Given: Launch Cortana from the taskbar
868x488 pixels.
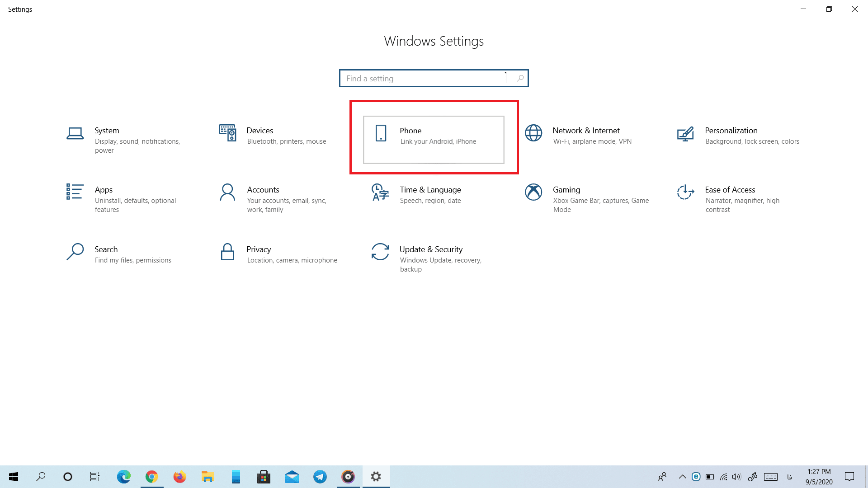Looking at the screenshot, I should click(x=68, y=477).
